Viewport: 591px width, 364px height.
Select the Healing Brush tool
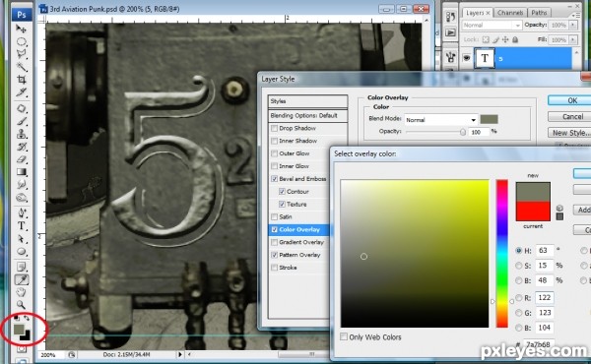click(x=21, y=109)
